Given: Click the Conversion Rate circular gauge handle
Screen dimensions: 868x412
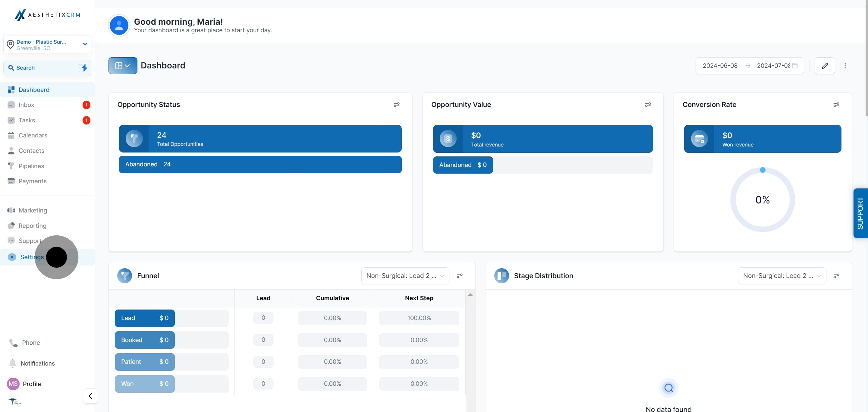Looking at the screenshot, I should [763, 170].
